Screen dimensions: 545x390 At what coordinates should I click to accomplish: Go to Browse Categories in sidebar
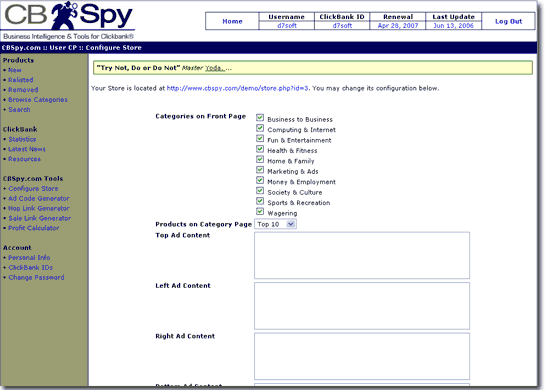coord(38,100)
